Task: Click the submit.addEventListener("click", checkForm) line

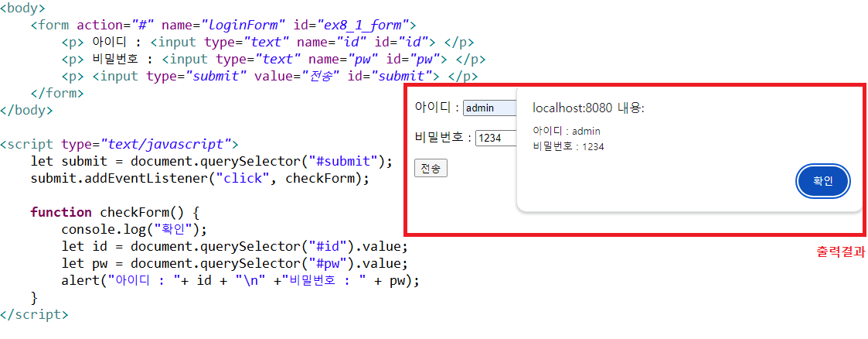Action: point(200,178)
